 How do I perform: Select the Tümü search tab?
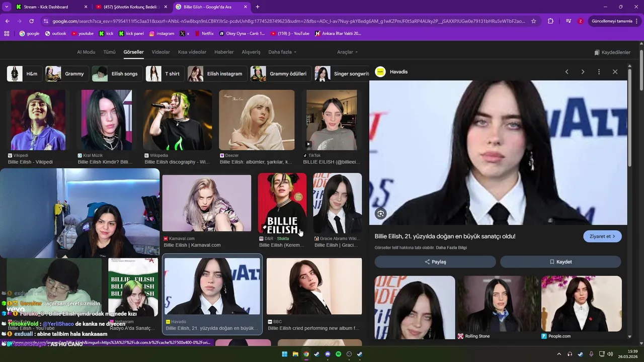(x=109, y=52)
